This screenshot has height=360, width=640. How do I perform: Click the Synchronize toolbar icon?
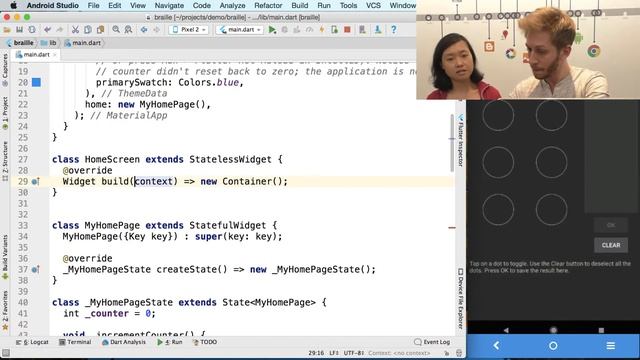[x=32, y=30]
